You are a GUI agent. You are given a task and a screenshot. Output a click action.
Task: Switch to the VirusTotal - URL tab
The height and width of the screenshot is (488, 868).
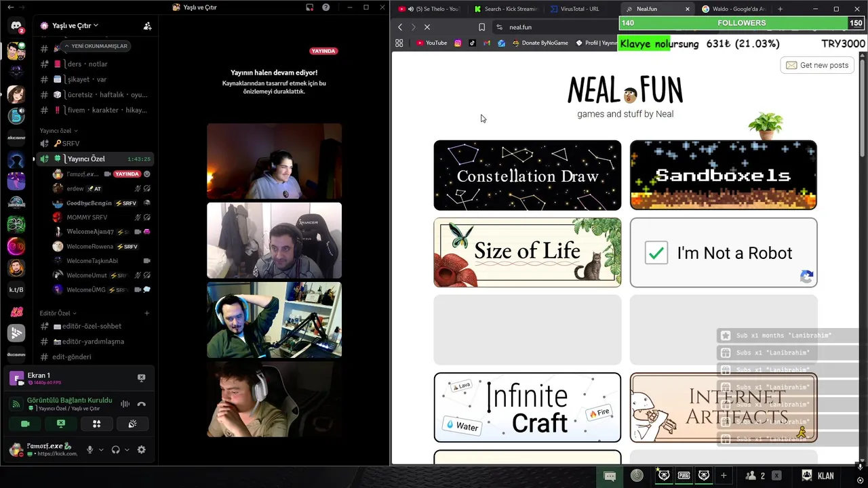[583, 9]
